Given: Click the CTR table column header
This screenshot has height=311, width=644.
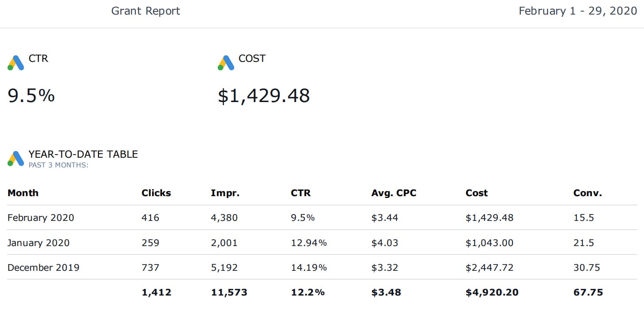Looking at the screenshot, I should (300, 193).
